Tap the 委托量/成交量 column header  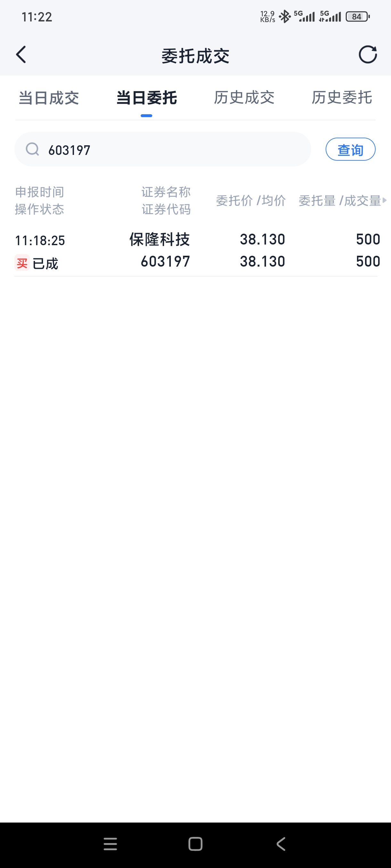339,200
